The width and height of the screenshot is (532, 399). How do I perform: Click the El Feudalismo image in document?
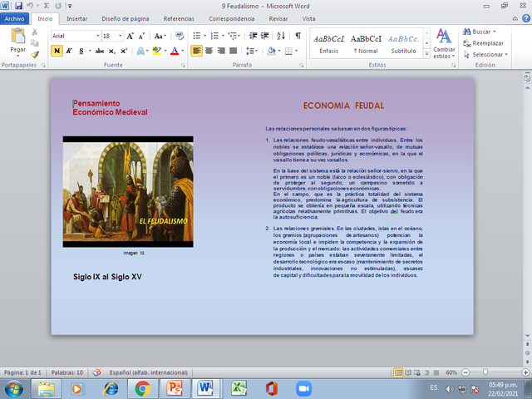[x=128, y=192]
